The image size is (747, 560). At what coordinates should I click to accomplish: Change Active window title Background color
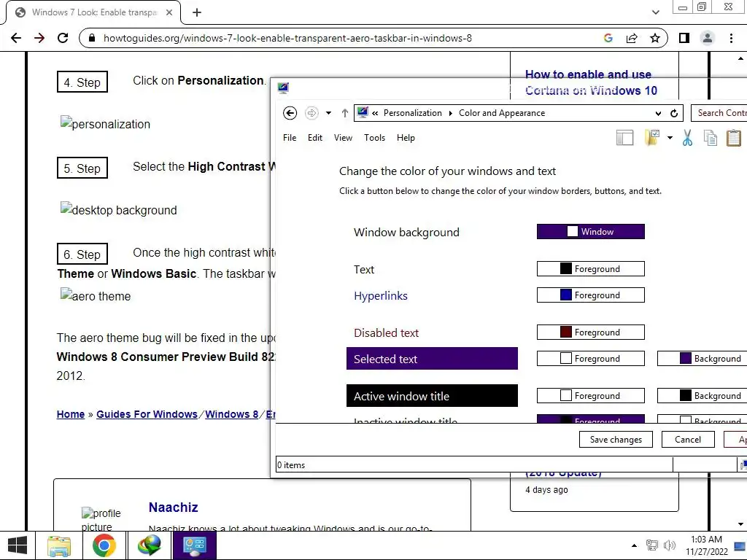click(x=703, y=395)
